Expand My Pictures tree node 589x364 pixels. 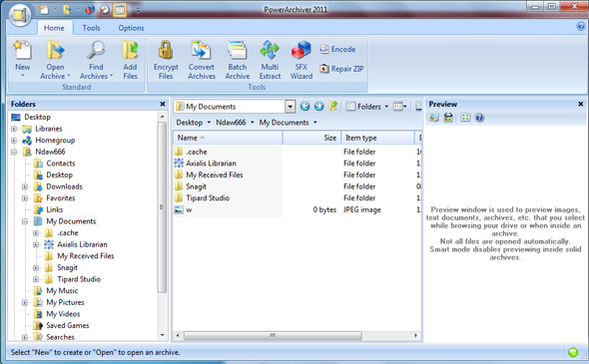point(25,302)
